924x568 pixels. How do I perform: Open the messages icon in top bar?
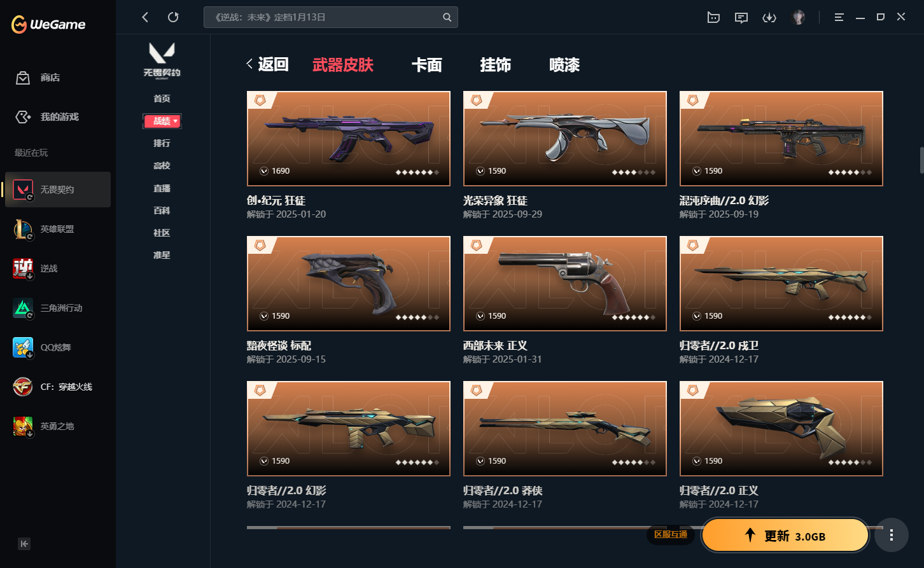(x=741, y=18)
